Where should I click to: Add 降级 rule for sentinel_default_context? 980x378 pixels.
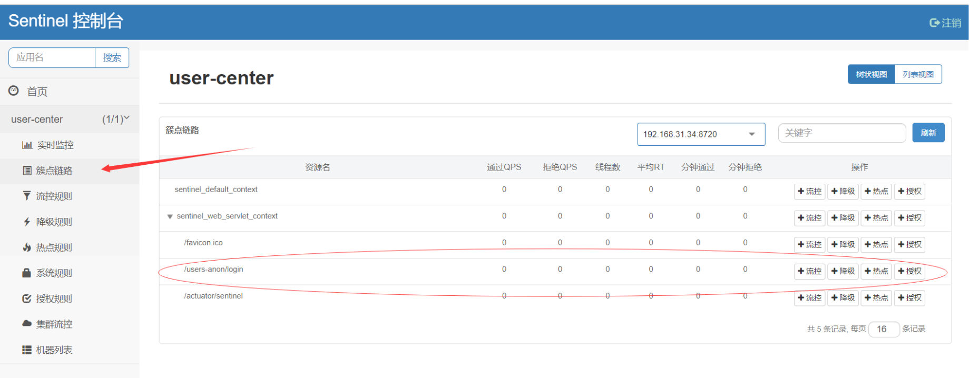843,191
